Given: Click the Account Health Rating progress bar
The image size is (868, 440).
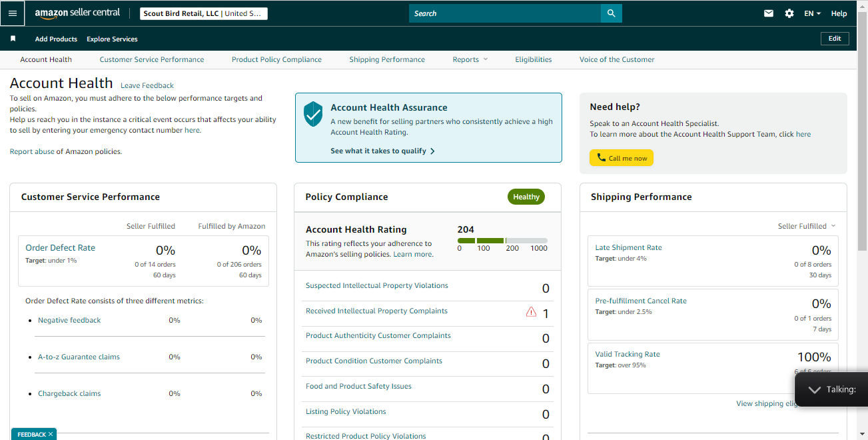Looking at the screenshot, I should coord(502,241).
